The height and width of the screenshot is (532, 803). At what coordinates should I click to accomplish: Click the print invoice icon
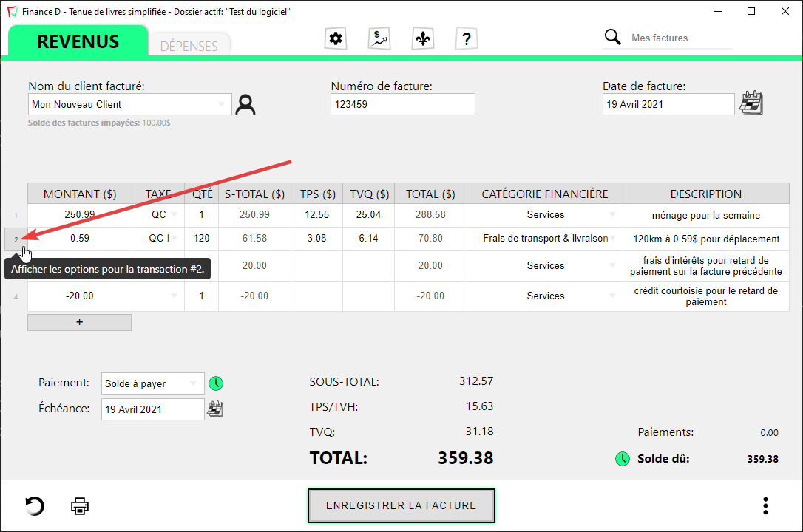pos(80,506)
